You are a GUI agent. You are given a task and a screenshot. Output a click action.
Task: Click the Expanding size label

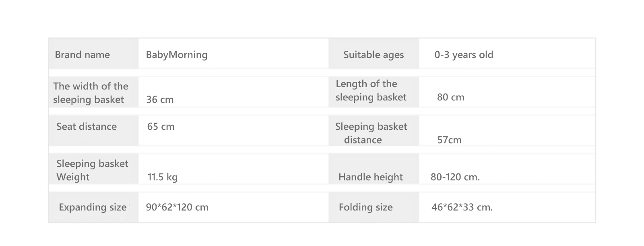pos(93,207)
